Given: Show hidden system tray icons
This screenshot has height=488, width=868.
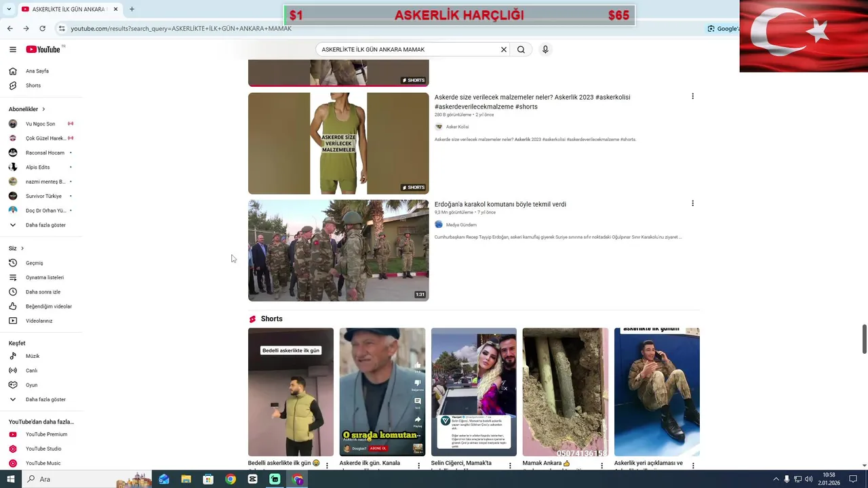Looking at the screenshot, I should click(776, 479).
